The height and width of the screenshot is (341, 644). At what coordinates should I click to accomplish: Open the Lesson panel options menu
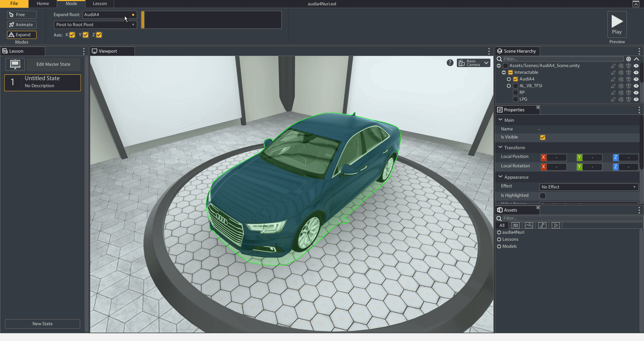(x=84, y=51)
